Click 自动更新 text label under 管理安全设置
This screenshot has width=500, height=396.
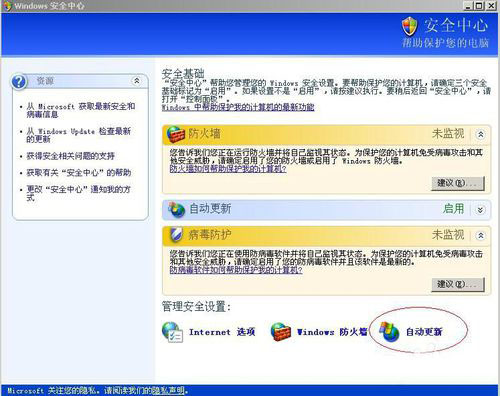pos(424,332)
